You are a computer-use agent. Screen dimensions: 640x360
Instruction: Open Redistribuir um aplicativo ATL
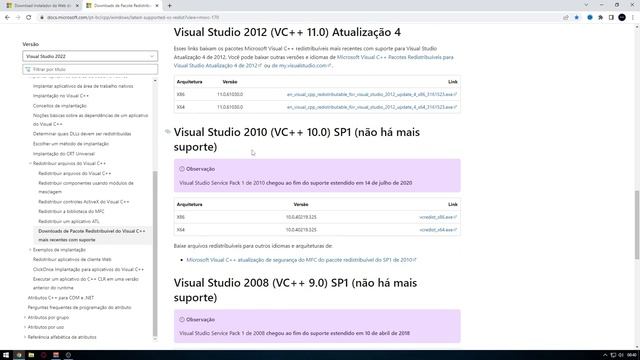point(69,221)
